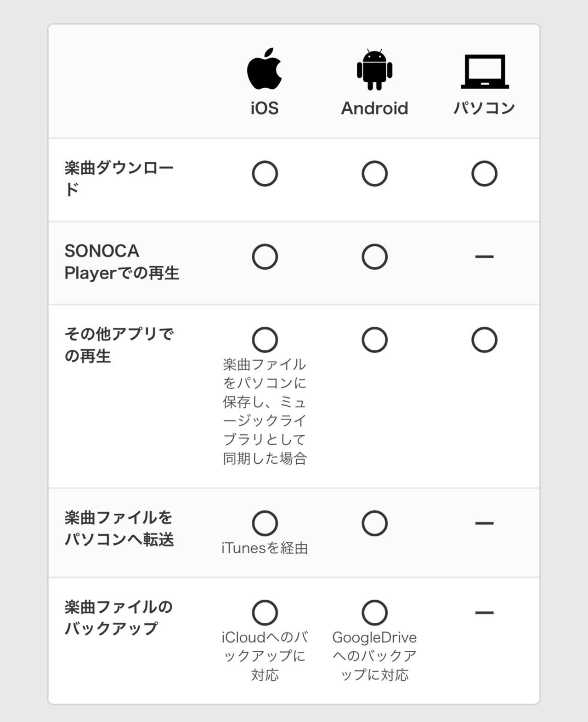
Task: Click the Android circle for 楽曲ダウンロード
Action: [375, 174]
